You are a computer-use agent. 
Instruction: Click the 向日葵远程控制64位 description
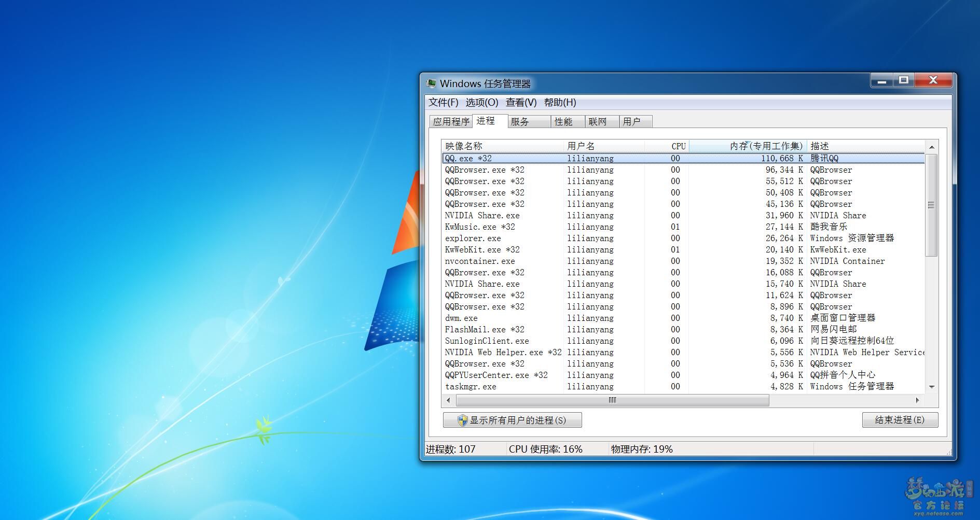(852, 341)
